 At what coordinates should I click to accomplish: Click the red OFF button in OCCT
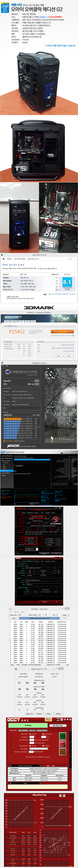(63, 744)
